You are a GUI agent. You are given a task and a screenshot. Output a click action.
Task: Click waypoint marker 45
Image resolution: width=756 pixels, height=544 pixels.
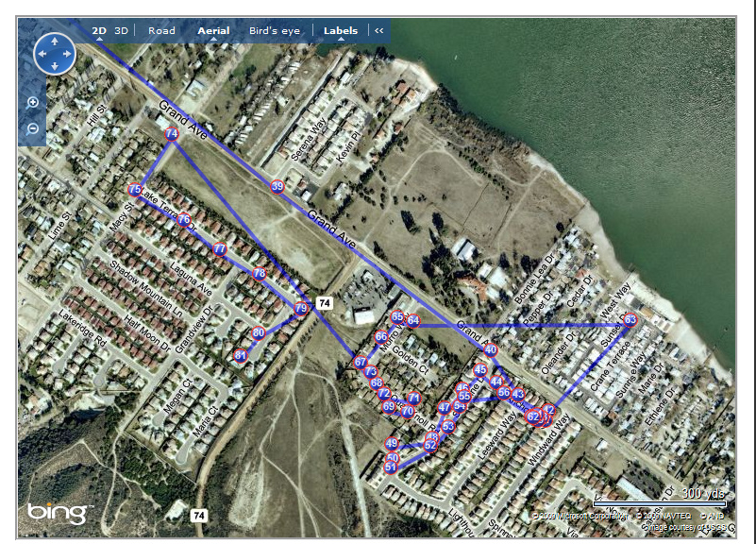click(480, 370)
